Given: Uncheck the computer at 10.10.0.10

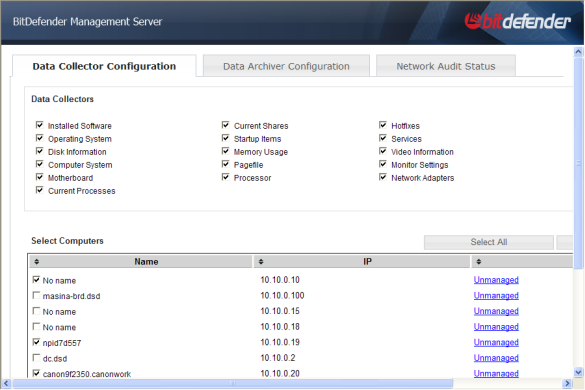Looking at the screenshot, I should click(36, 280).
